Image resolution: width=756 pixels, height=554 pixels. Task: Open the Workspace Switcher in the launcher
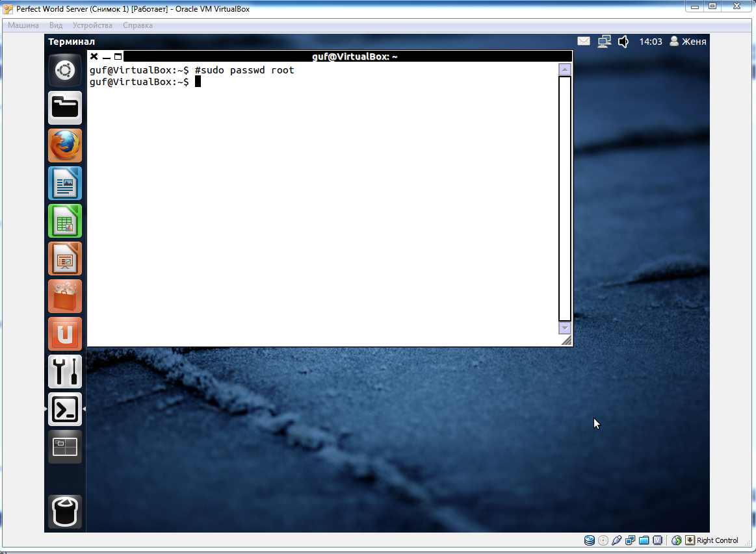tap(65, 447)
